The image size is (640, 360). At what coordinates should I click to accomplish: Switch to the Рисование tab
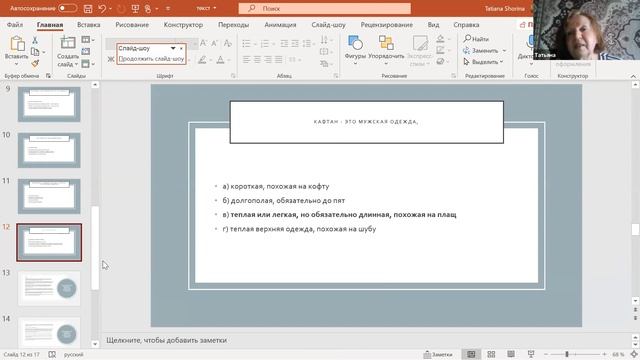click(x=132, y=25)
